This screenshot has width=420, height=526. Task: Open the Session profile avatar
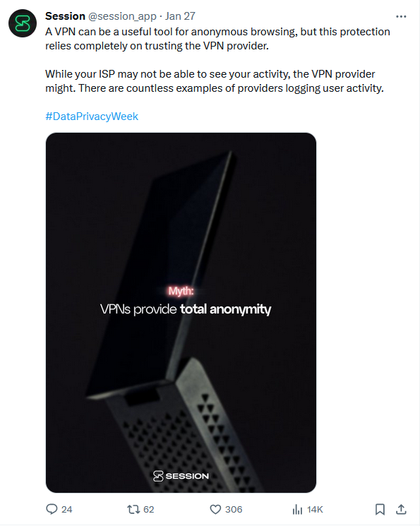[23, 23]
